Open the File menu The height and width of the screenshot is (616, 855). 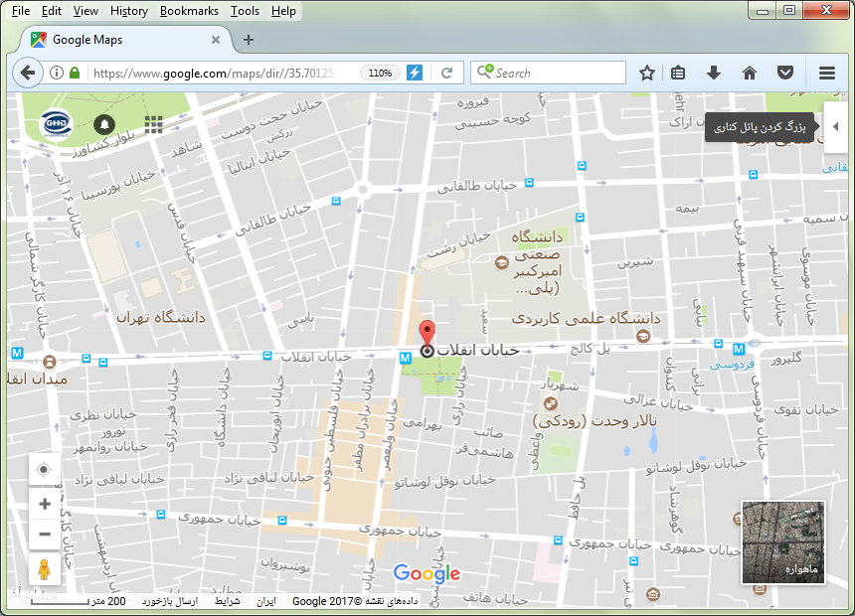click(21, 11)
